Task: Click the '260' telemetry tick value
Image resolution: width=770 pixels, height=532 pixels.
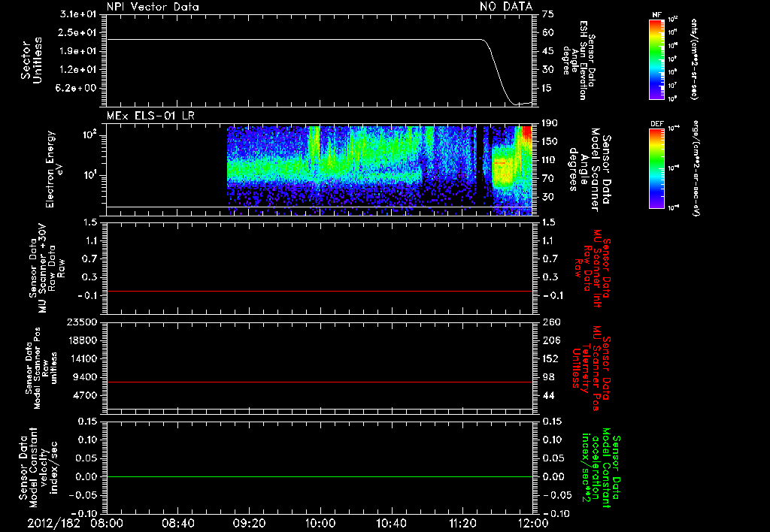Action: pyautogui.click(x=550, y=322)
